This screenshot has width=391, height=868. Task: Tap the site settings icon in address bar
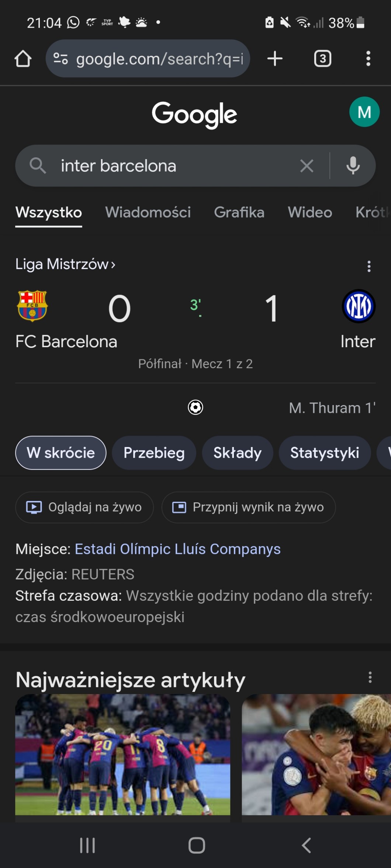pyautogui.click(x=60, y=59)
